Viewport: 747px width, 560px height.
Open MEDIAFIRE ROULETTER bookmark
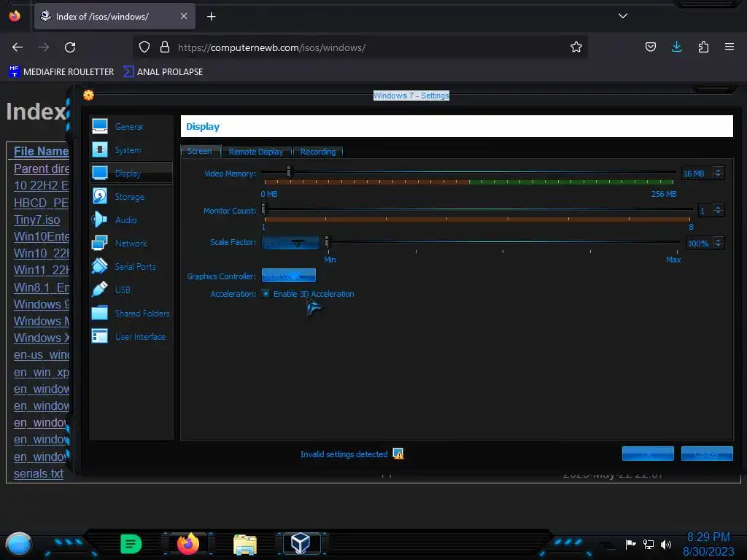[x=61, y=72]
